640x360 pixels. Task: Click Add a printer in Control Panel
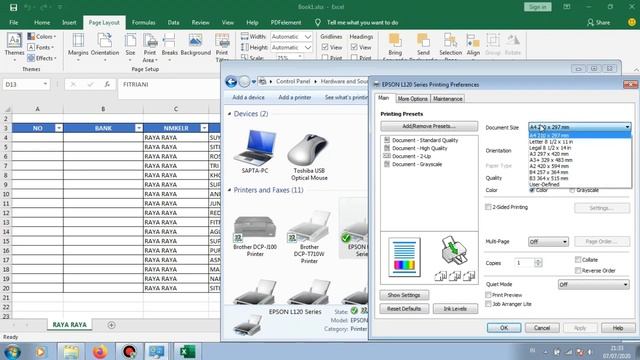coord(295,97)
